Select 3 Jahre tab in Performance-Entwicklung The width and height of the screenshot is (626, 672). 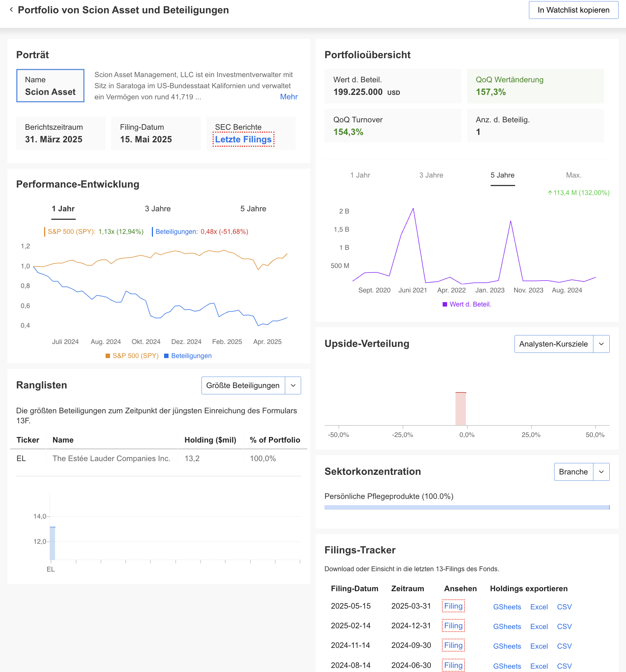tap(158, 209)
